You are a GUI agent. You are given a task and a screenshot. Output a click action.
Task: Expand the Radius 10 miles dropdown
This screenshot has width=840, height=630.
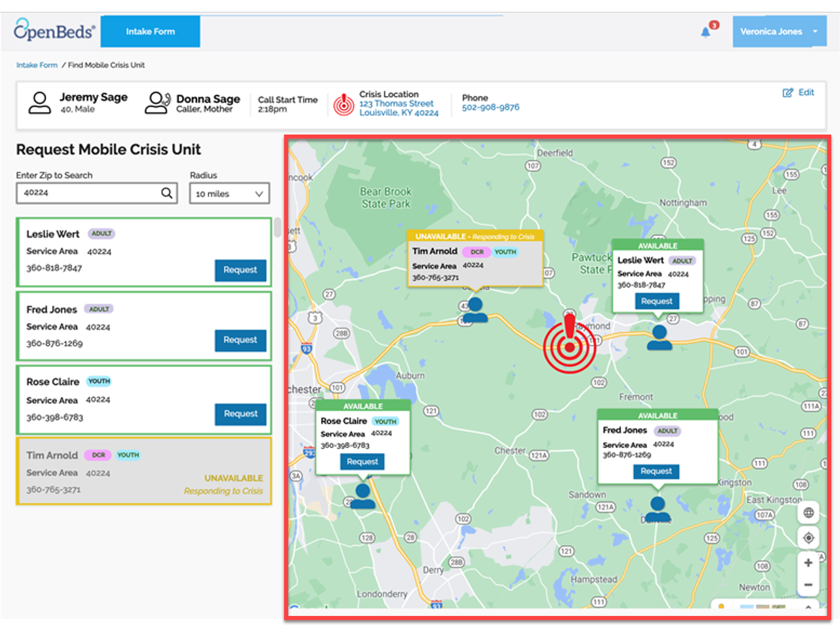tap(230, 194)
